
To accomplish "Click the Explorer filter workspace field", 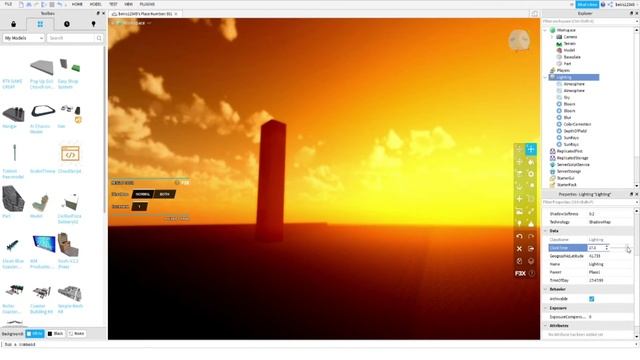I will pyautogui.click(x=588, y=21).
